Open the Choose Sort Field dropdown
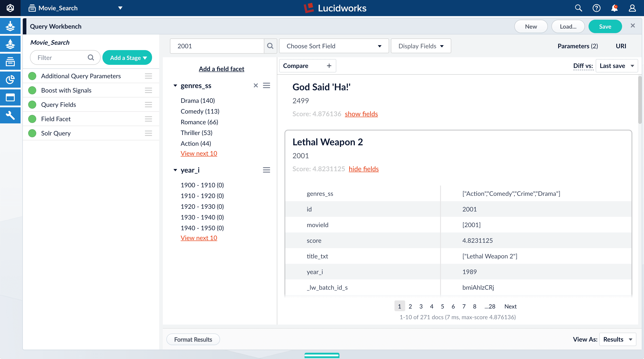This screenshot has width=644, height=359. (334, 46)
